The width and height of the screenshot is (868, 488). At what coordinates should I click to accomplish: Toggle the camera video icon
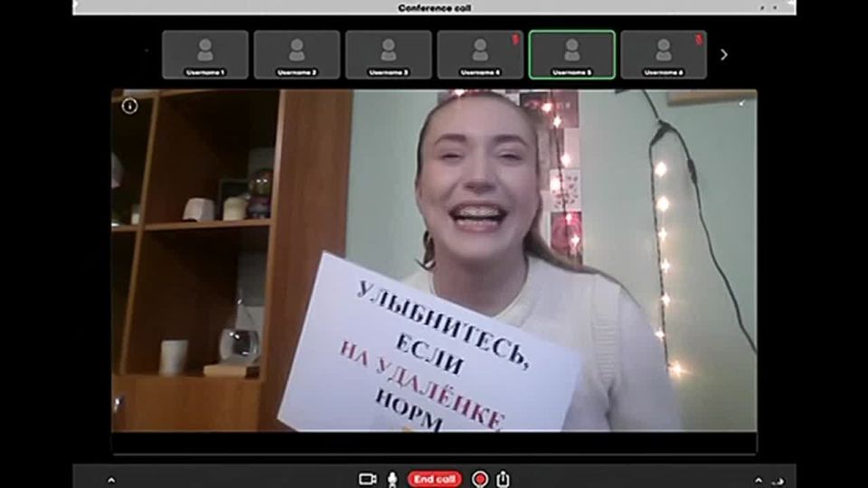tap(367, 479)
